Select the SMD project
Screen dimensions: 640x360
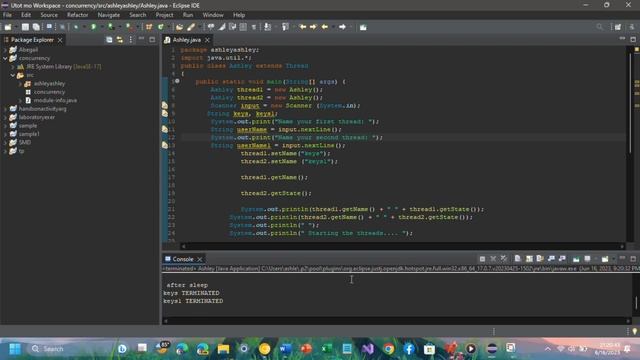[x=24, y=142]
